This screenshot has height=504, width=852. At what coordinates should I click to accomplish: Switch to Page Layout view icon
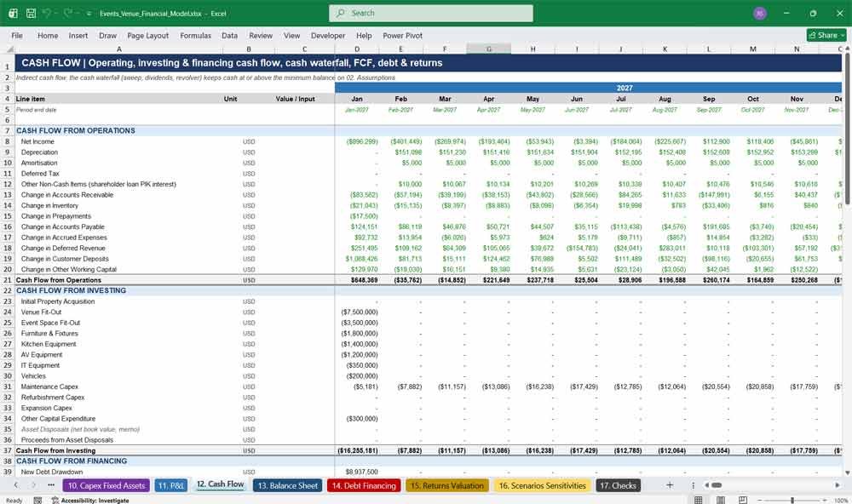721,500
